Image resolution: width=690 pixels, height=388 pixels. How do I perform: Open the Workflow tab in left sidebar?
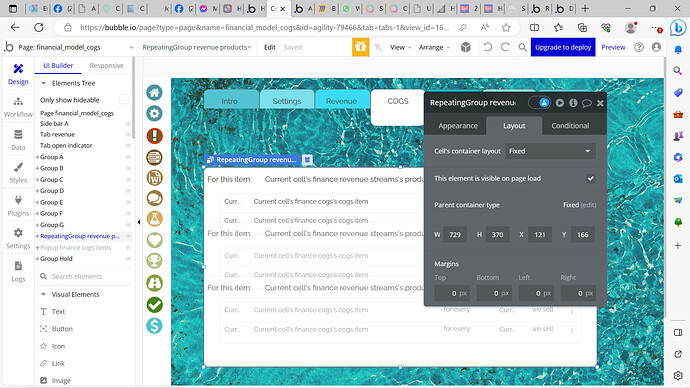pyautogui.click(x=18, y=107)
